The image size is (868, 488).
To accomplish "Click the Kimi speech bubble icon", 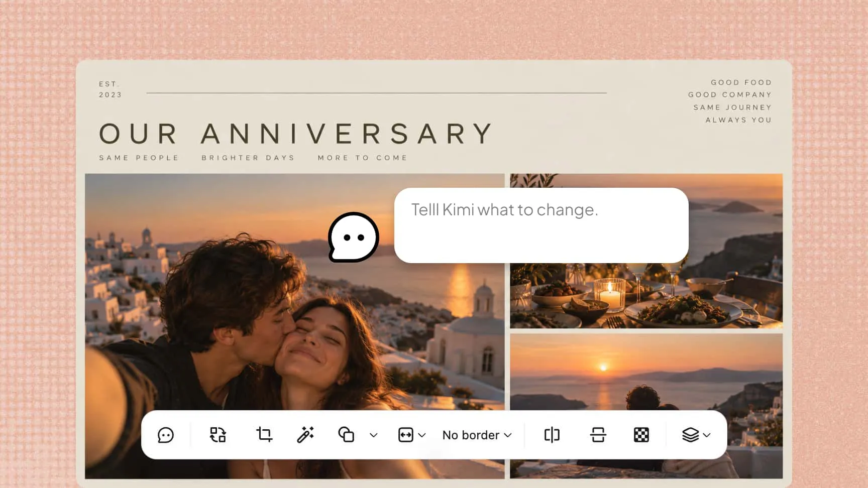I will pos(354,237).
